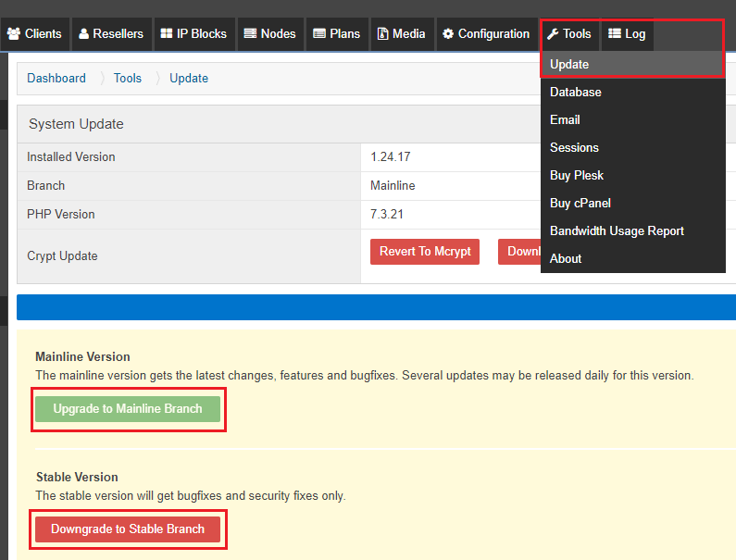
Task: Open the Resellers menu
Action: 111,34
